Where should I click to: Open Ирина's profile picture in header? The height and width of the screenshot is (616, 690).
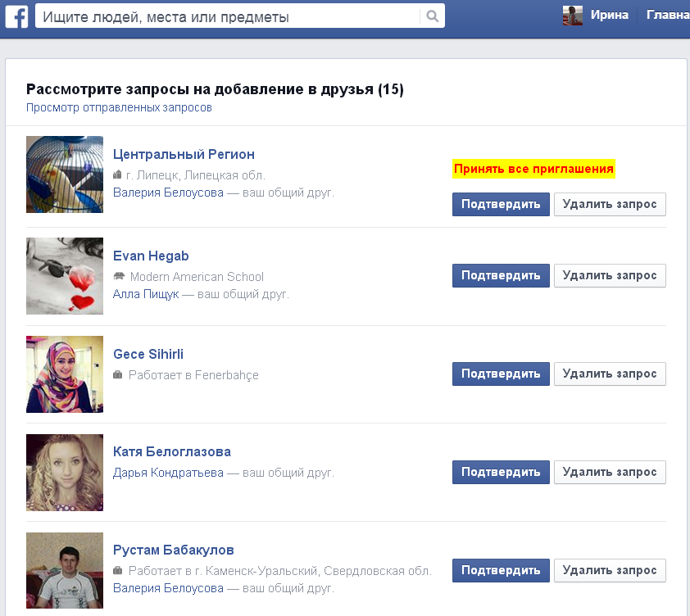pos(573,16)
